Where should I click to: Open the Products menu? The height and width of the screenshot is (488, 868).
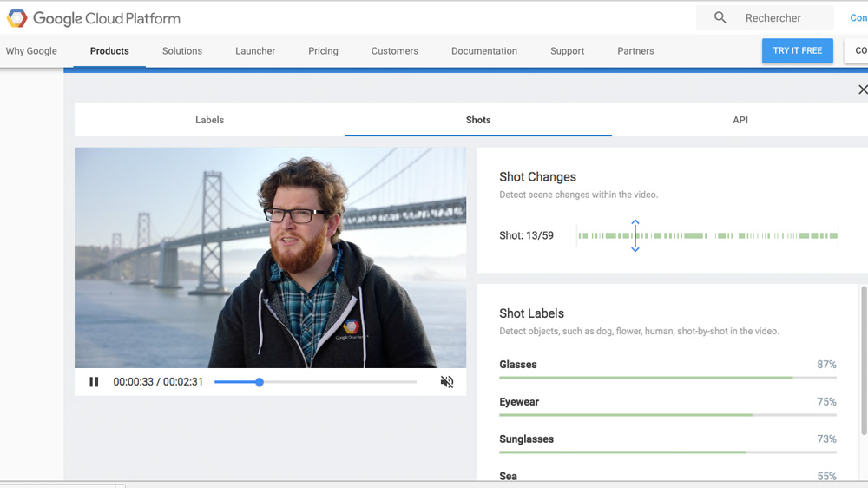click(x=109, y=51)
